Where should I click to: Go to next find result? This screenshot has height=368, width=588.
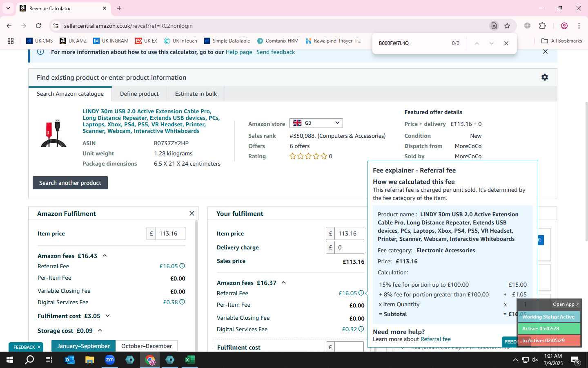[x=492, y=43]
